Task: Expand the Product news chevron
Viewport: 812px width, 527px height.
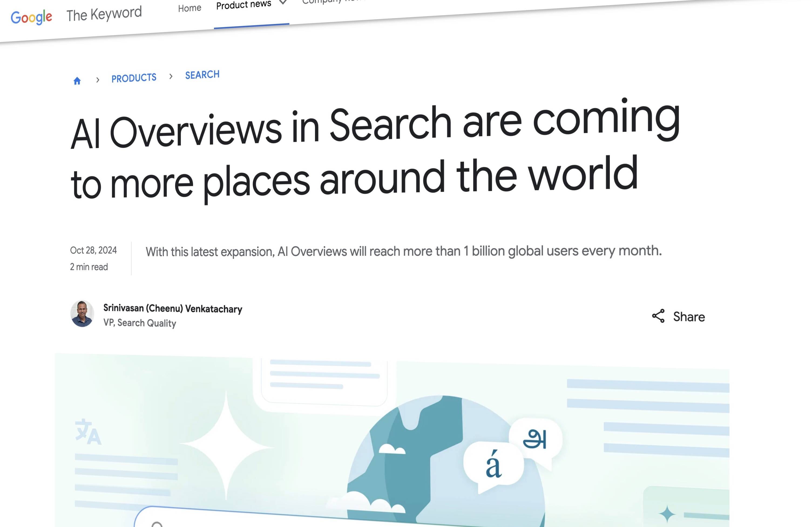Action: [x=283, y=2]
